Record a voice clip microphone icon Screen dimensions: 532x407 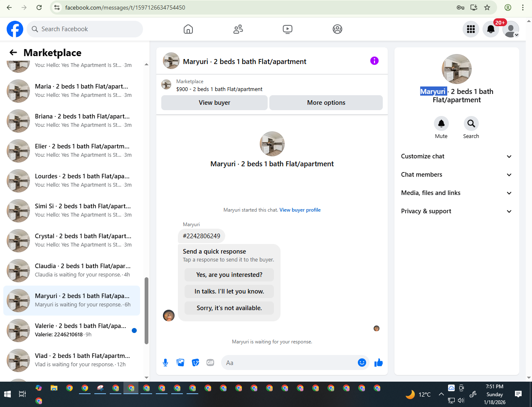click(x=165, y=363)
